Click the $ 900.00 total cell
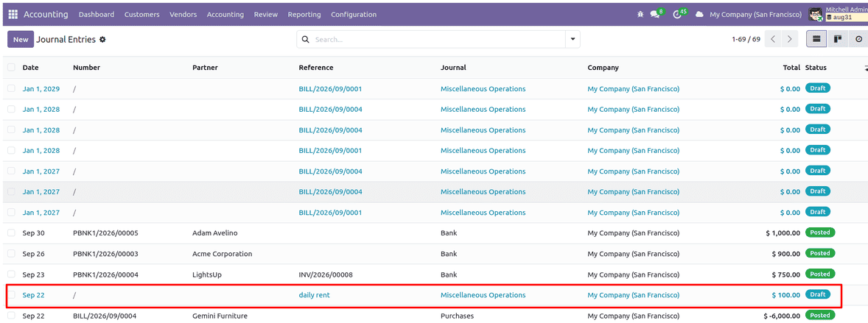868x323 pixels. point(786,254)
